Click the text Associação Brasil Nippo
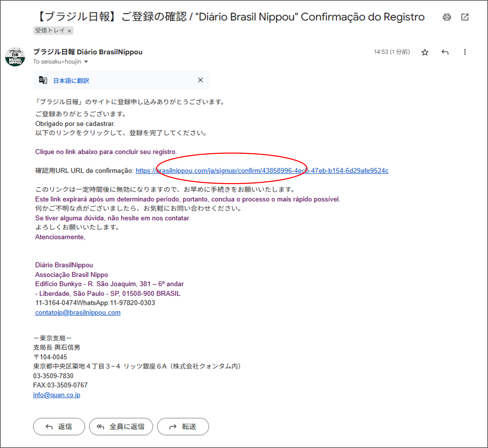 tap(72, 275)
